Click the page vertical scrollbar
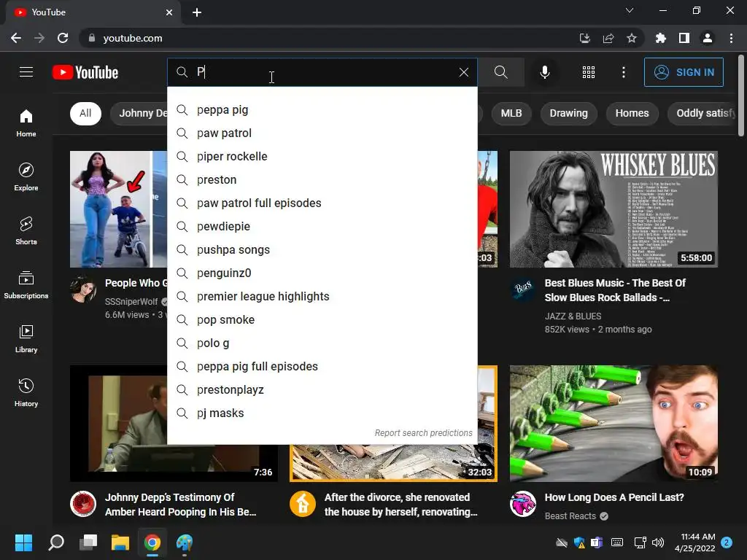The width and height of the screenshot is (747, 560). 741,96
